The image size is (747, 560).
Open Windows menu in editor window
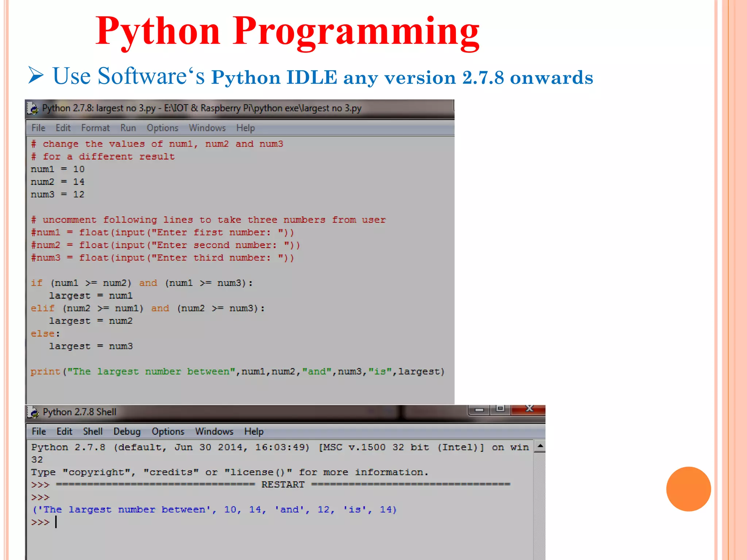pos(207,128)
